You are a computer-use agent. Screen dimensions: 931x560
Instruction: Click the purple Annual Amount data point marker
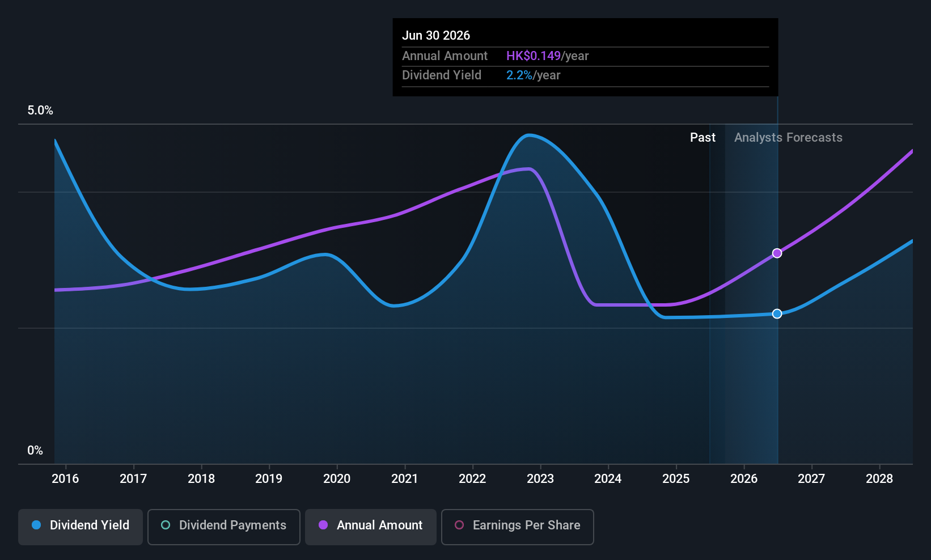tap(777, 253)
